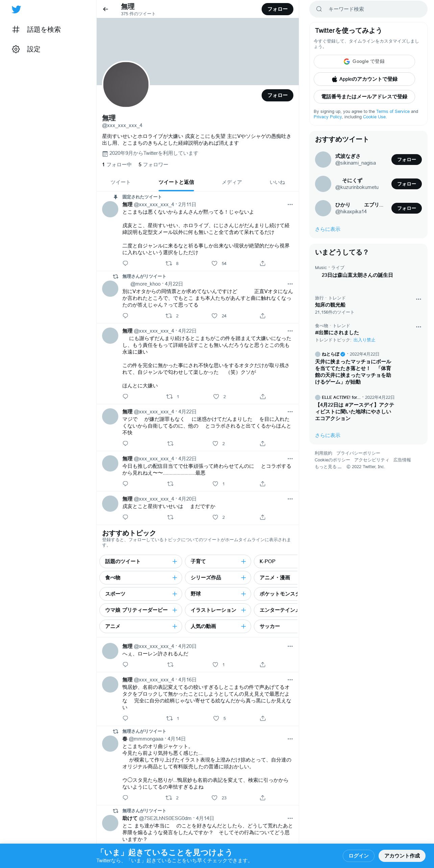Select the ツイートと返信 tab
The image size is (434, 868).
click(x=176, y=183)
